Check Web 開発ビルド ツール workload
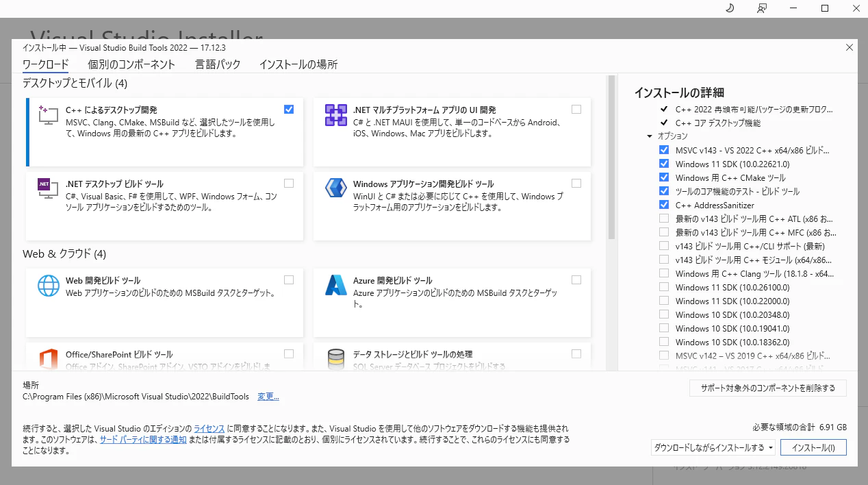This screenshot has width=868, height=485. 289,279
